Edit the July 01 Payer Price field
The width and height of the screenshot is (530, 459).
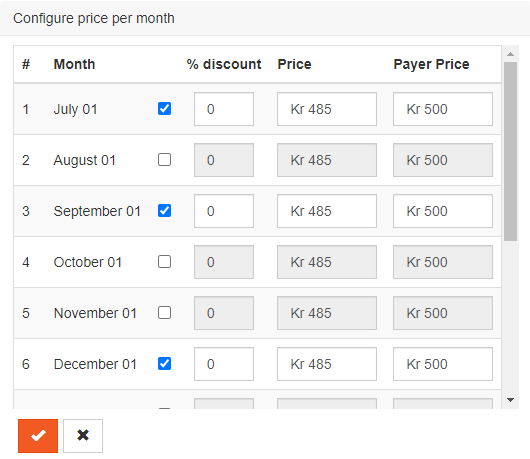(x=443, y=109)
